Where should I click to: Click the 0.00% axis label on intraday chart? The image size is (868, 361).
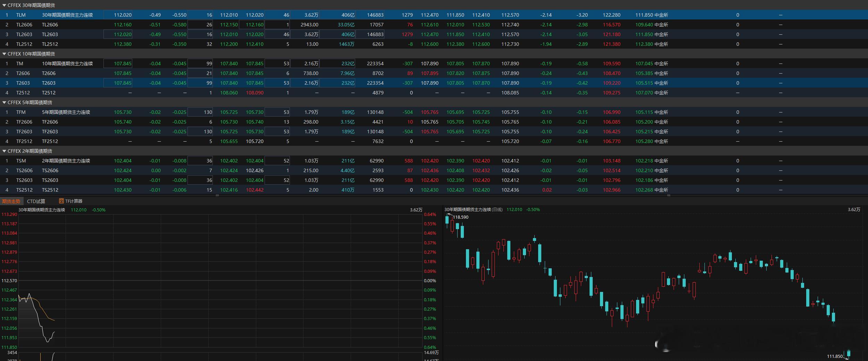pos(430,281)
